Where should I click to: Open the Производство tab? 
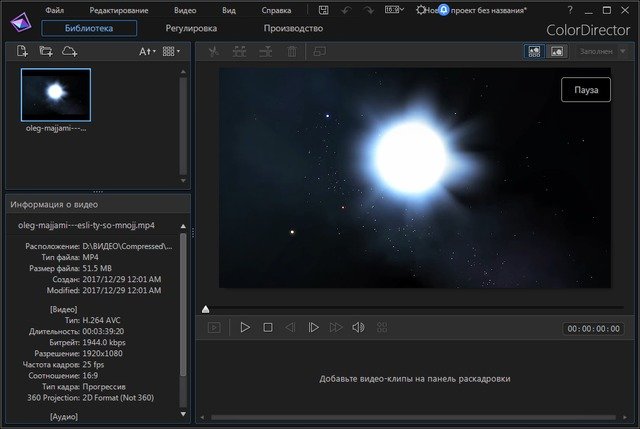pyautogui.click(x=293, y=28)
